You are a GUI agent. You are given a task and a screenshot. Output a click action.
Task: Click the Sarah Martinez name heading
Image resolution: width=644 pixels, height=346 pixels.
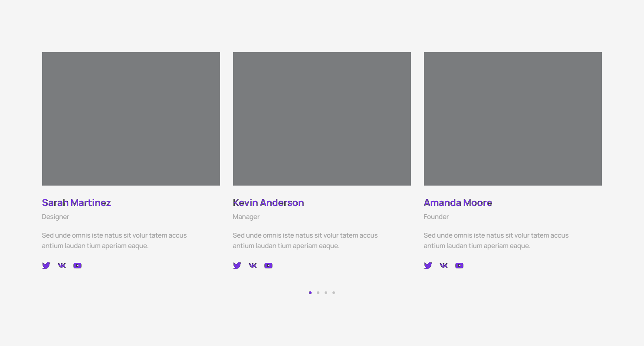pyautogui.click(x=76, y=202)
